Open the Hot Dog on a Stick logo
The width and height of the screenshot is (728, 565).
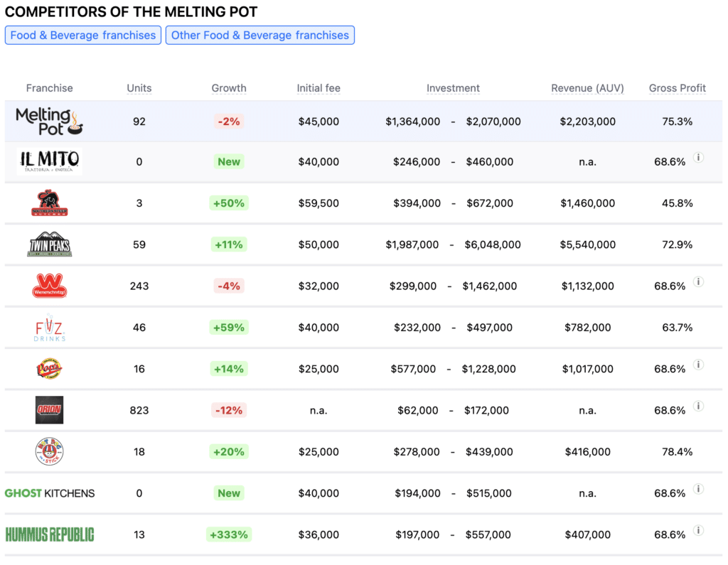click(x=49, y=451)
